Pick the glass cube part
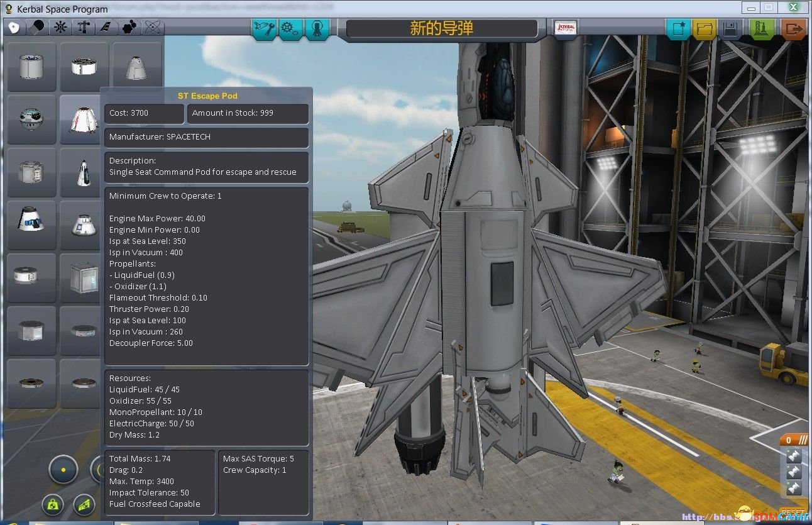 (82, 277)
